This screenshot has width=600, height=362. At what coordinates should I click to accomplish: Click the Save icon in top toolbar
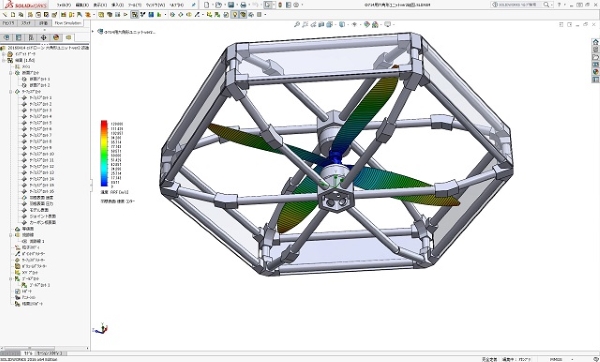pyautogui.click(x=231, y=5)
